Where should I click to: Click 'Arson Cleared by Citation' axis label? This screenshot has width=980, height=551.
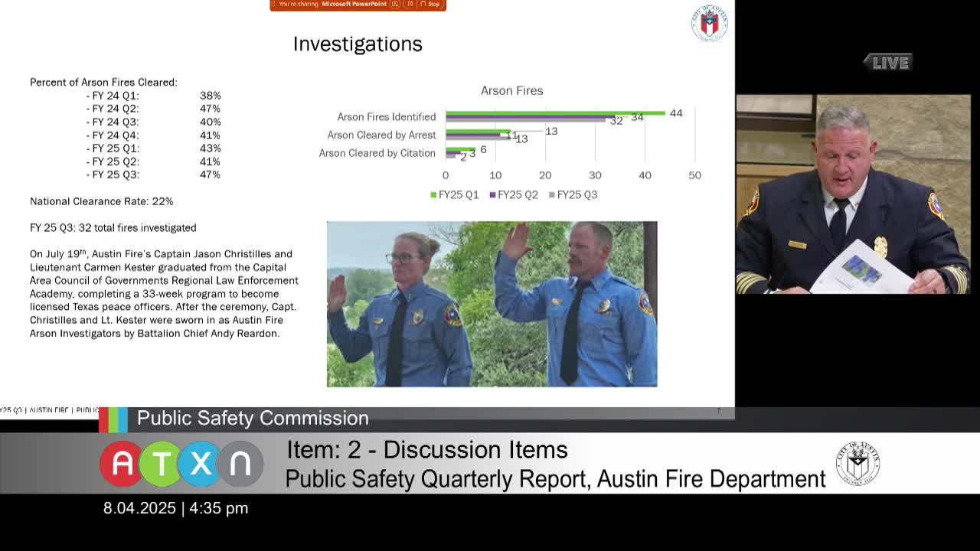377,153
